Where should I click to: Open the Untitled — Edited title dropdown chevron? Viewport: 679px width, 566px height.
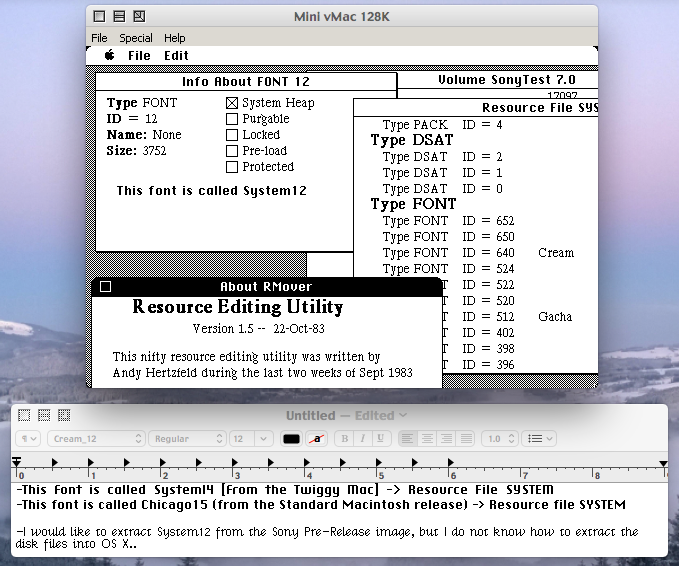[x=403, y=415]
